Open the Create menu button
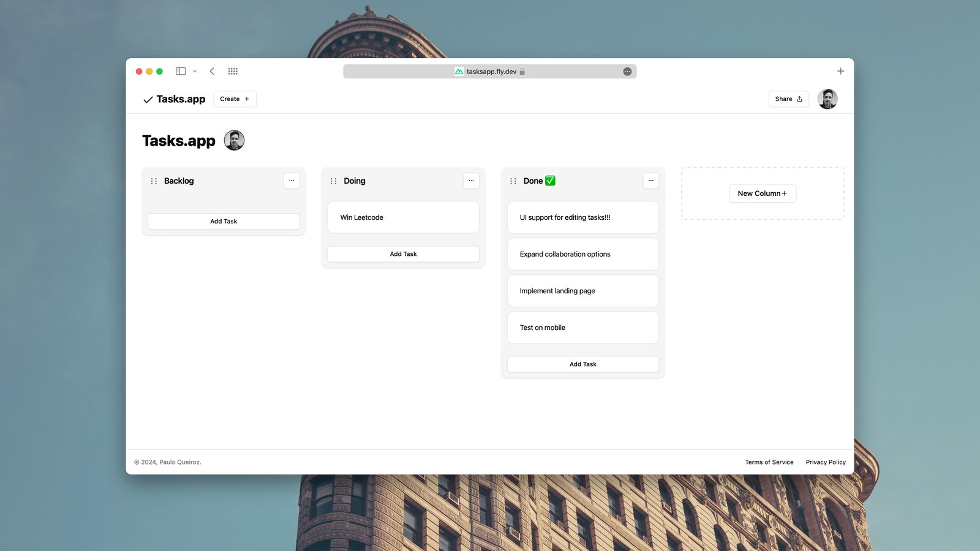Screen dimensions: 980x551 (235, 99)
